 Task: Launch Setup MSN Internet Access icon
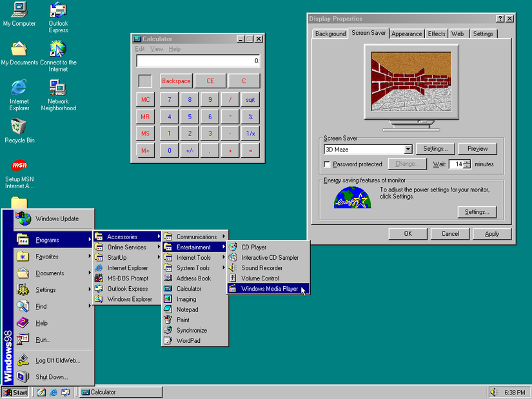pos(19,166)
